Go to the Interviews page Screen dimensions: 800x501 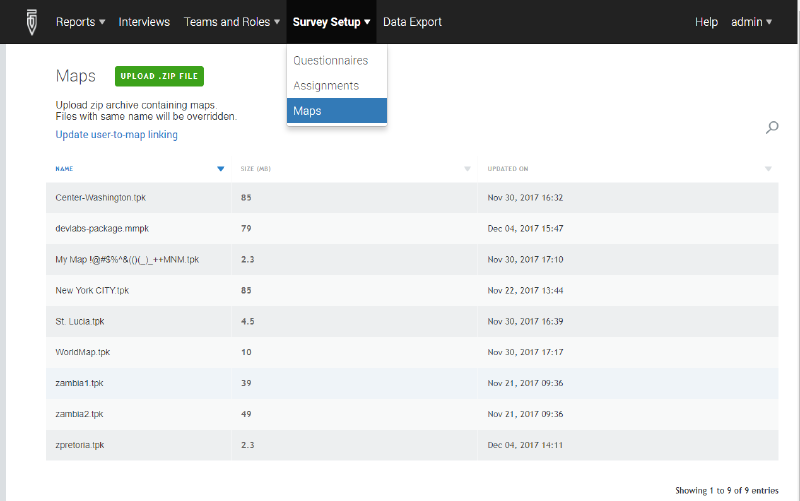(144, 22)
